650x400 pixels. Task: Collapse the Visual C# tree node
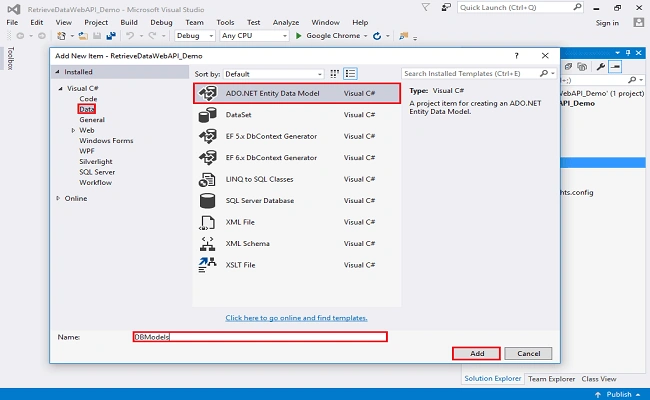click(x=61, y=88)
